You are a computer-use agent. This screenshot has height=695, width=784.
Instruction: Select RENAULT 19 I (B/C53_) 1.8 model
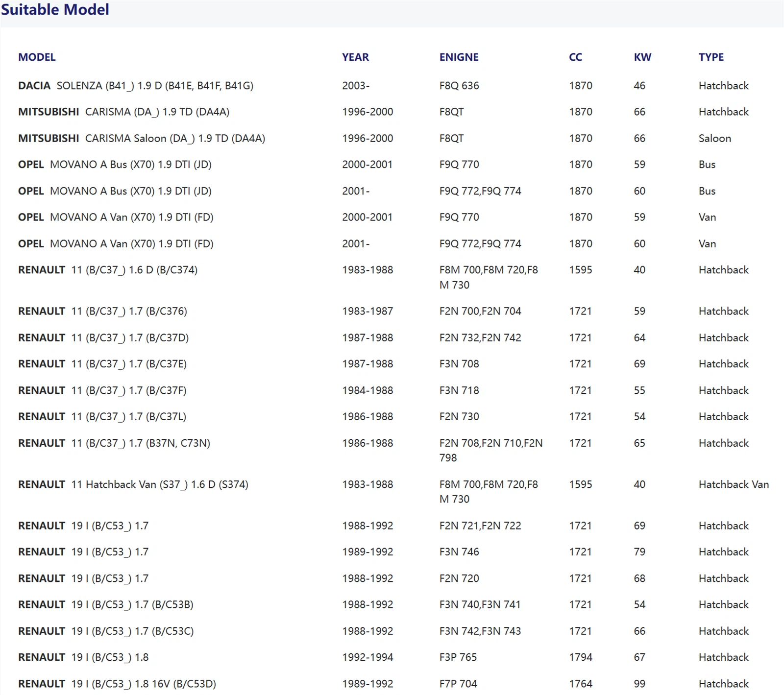[83, 657]
